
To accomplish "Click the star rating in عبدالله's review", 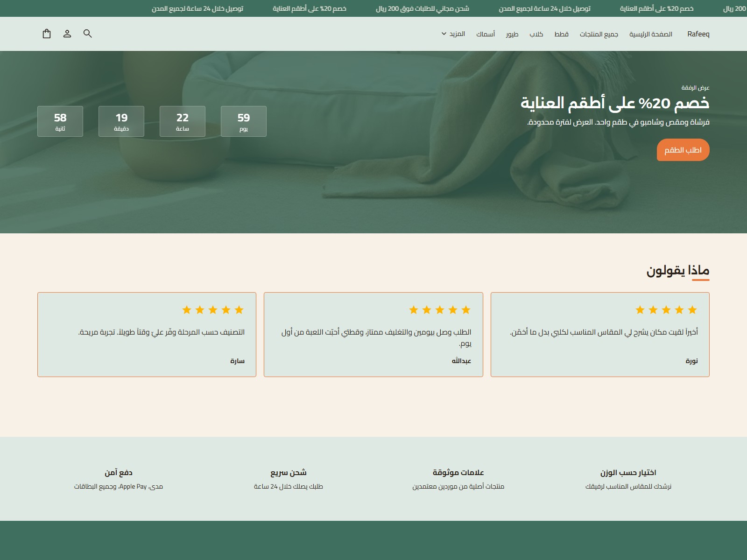I will point(440,310).
